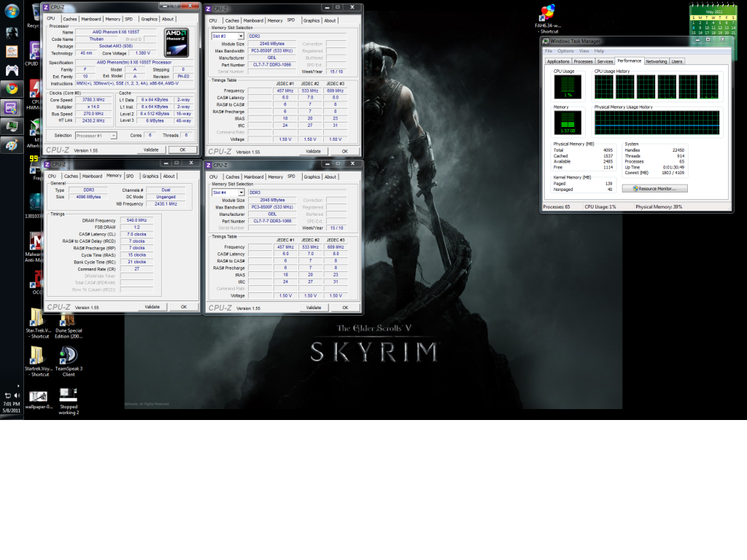Select the Star.Trek.V shortcut folder icon
The image size is (747, 560).
click(x=37, y=323)
